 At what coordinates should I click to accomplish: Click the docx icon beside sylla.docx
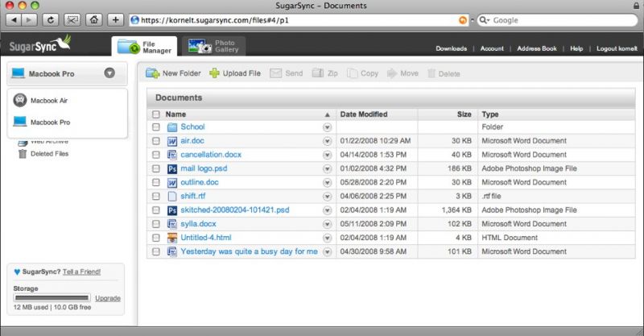click(x=172, y=224)
